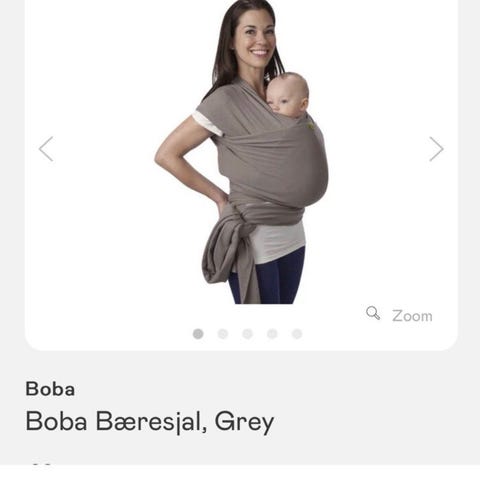Open the Zoom text label
480x480 pixels.
click(412, 316)
